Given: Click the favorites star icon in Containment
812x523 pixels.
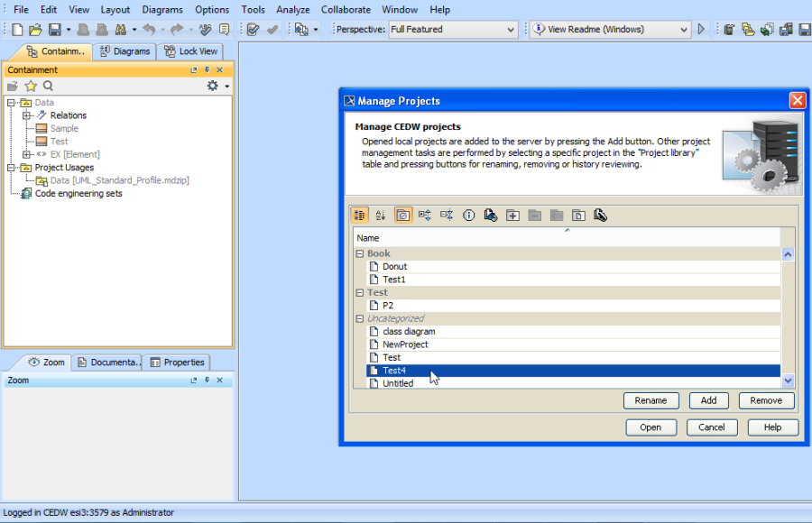Looking at the screenshot, I should (31, 86).
